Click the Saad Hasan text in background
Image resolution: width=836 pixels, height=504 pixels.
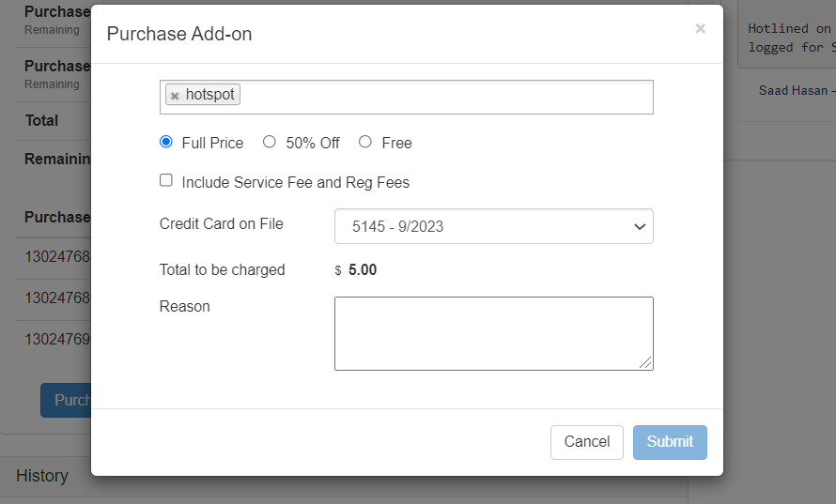[793, 91]
